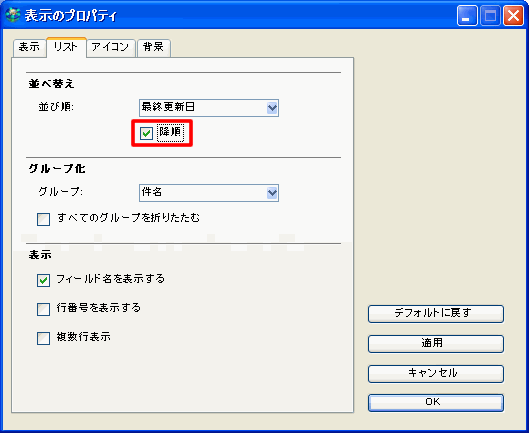Switch to the アイコン tab
Viewport: 529px width, 433px height.
click(x=111, y=48)
